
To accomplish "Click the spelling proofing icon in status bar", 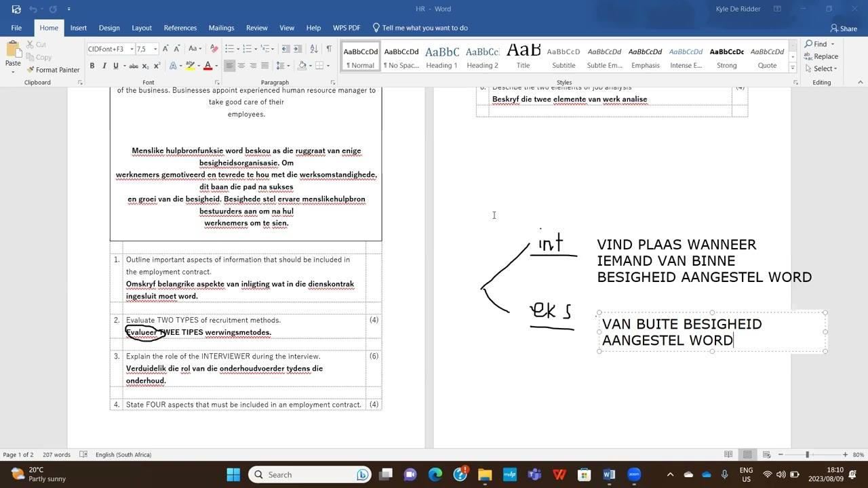I will tap(83, 455).
